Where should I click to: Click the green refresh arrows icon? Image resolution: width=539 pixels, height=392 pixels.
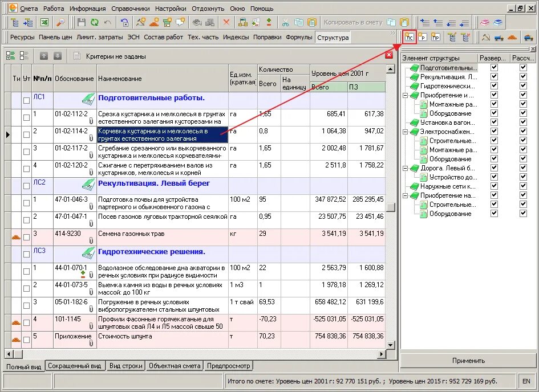(x=95, y=23)
